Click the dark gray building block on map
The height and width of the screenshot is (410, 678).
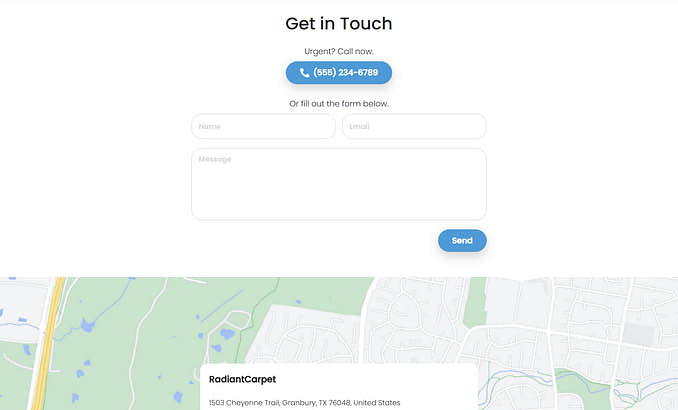click(x=639, y=333)
